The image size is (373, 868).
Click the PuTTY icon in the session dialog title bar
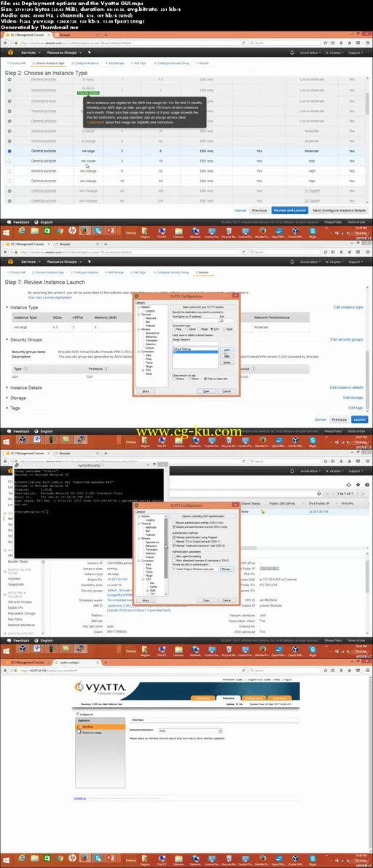pos(136,296)
